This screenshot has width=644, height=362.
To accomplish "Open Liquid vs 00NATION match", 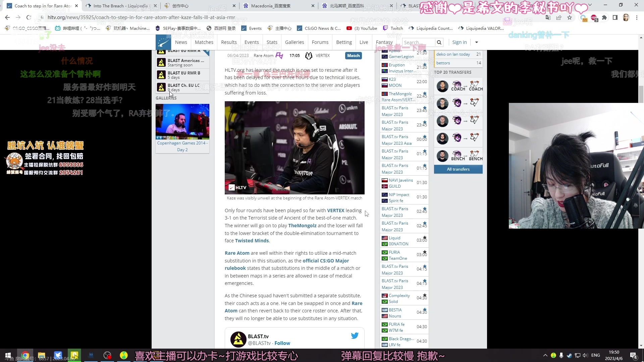I will (x=404, y=241).
